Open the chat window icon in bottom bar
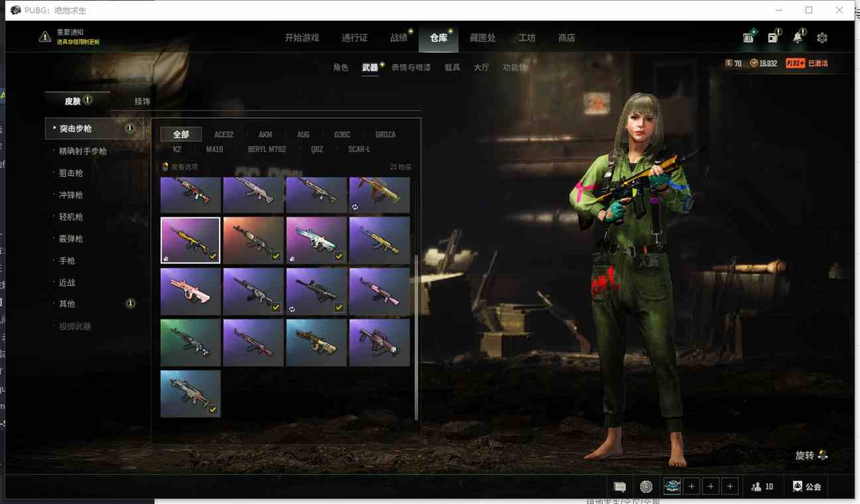This screenshot has width=860, height=504. [620, 486]
